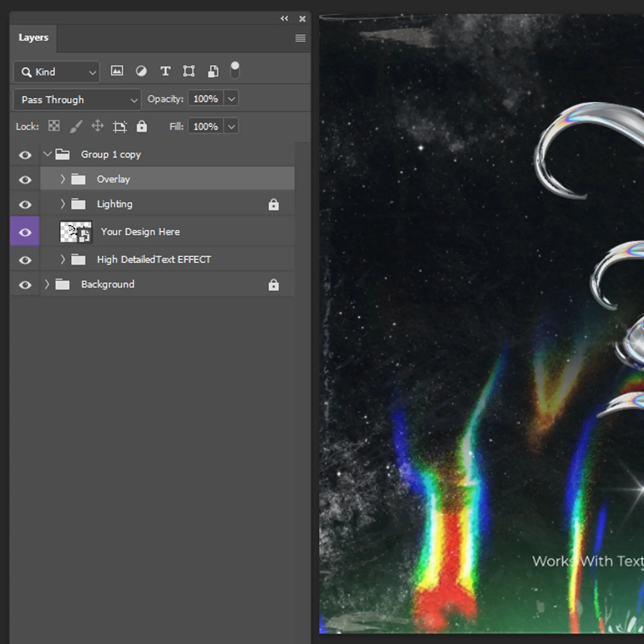Hide the Group 1 copy group
Viewport: 644px width, 644px height.
point(25,155)
